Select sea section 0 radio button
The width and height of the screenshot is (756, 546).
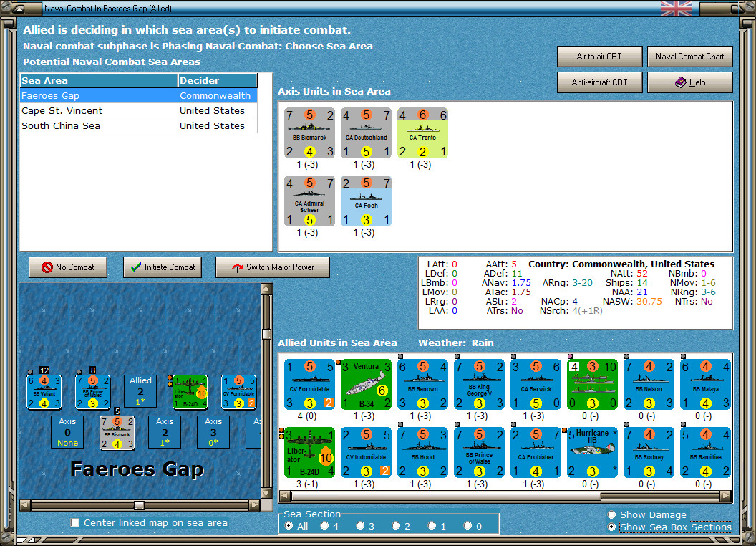(x=467, y=526)
